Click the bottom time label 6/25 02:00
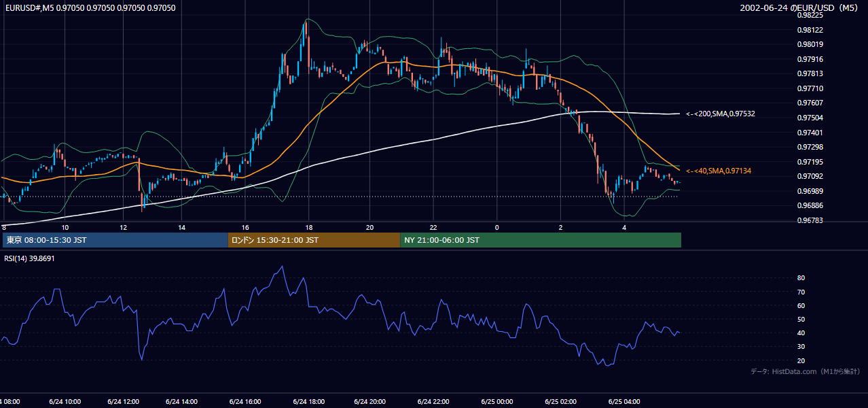 (561, 401)
